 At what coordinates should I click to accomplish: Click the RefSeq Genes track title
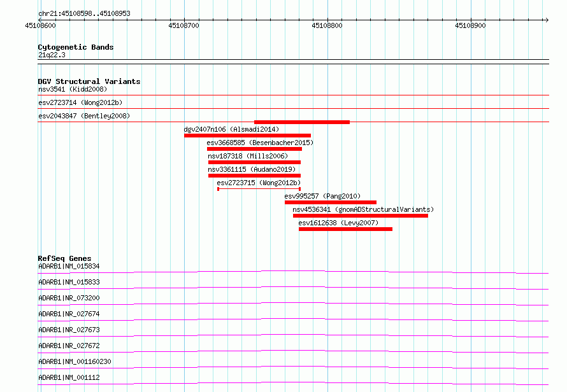(64, 258)
